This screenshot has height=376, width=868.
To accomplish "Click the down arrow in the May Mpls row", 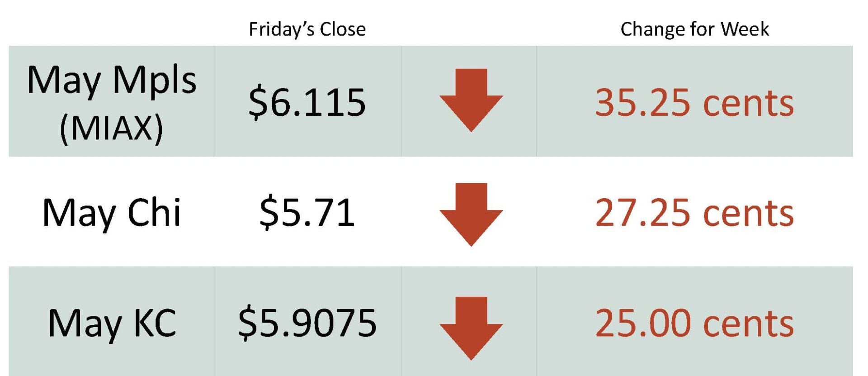I will pyautogui.click(x=471, y=100).
